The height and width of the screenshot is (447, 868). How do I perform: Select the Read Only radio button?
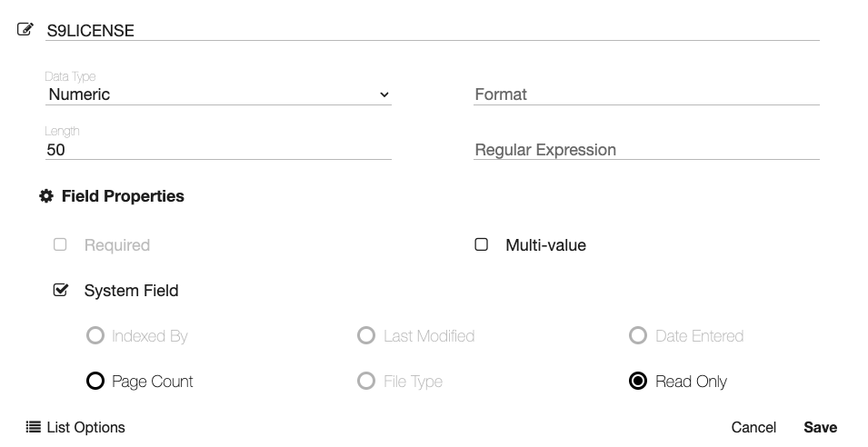point(638,382)
